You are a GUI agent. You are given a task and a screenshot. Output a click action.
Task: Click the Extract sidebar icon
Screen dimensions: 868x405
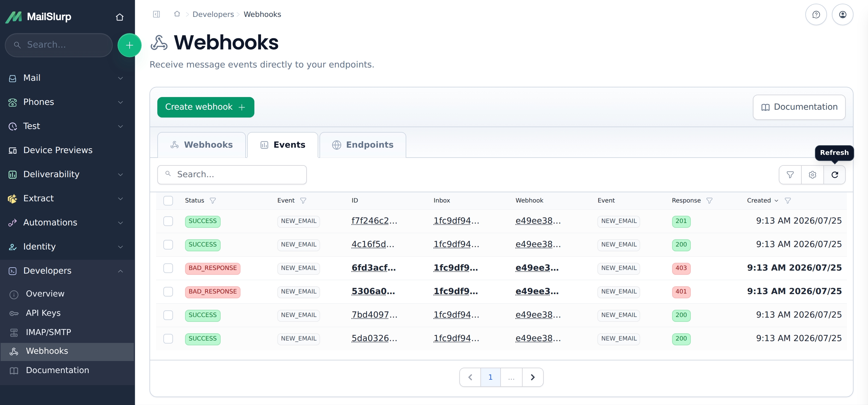pos(12,199)
